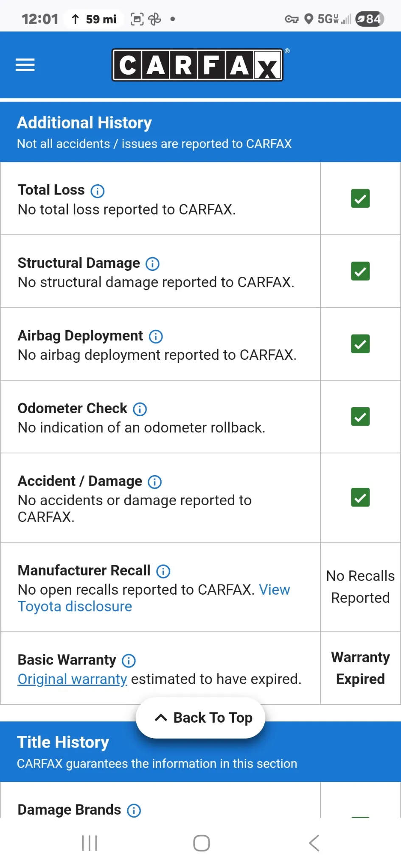View Accident / Damage info icon
The height and width of the screenshot is (868, 401).
154,482
